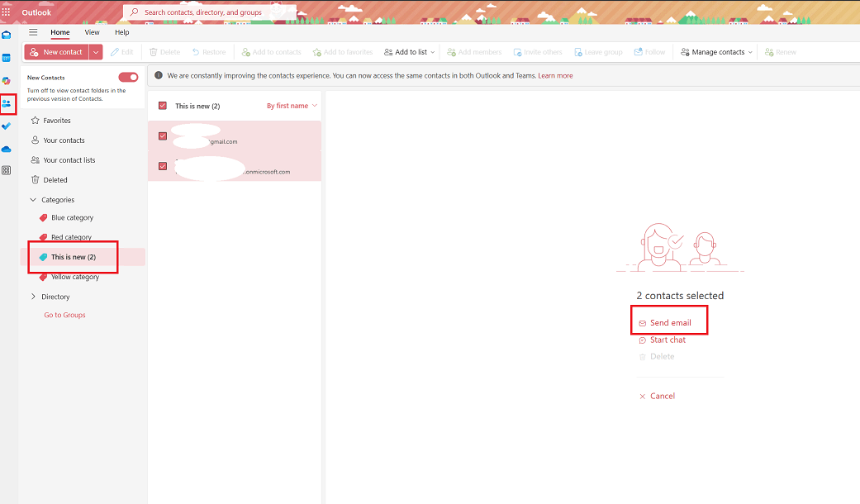Click the Yellow category tag icon

click(x=43, y=277)
